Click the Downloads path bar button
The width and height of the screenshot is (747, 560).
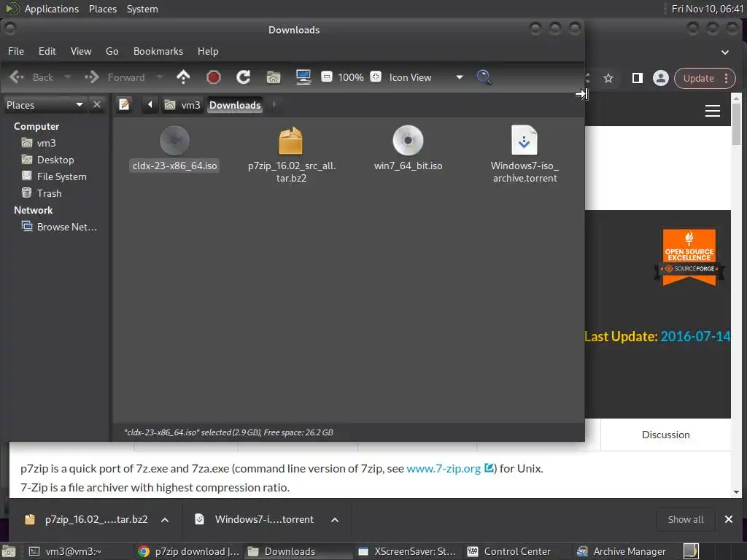tap(235, 105)
